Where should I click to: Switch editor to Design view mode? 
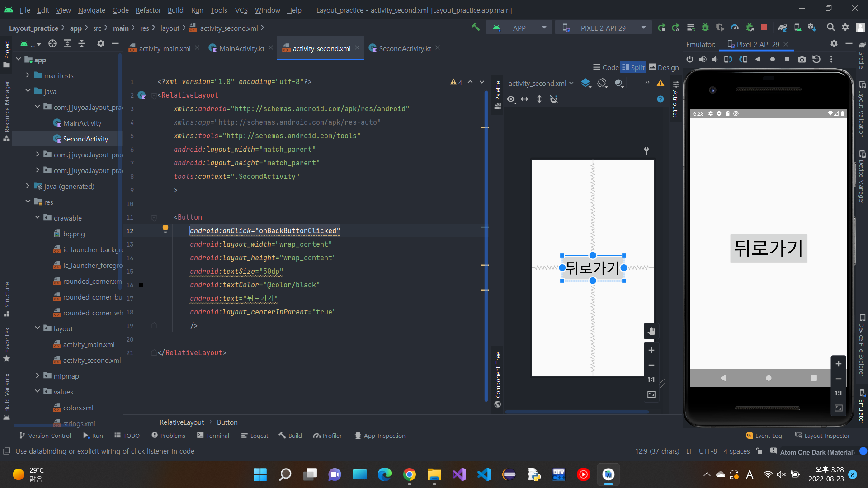click(664, 67)
